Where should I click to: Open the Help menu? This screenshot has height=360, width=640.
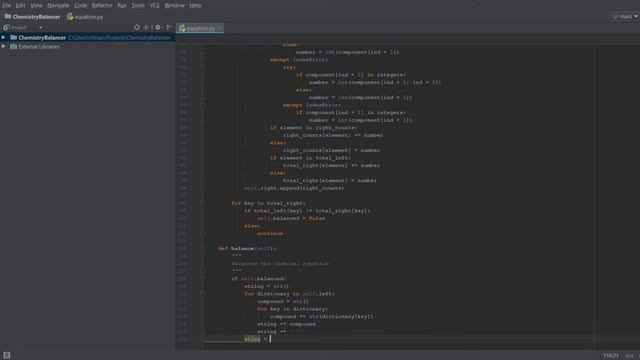195,5
